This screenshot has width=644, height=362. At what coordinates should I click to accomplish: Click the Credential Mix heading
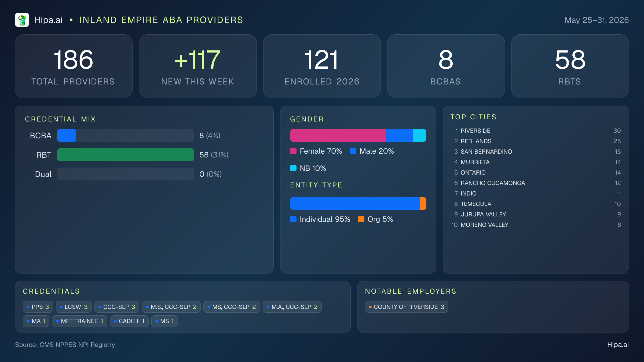[x=60, y=119]
